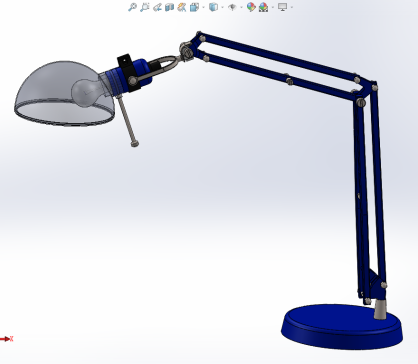Screen dimensions: 418x364
Task: Open Dynamic Annotation Views
Action: 182,7
